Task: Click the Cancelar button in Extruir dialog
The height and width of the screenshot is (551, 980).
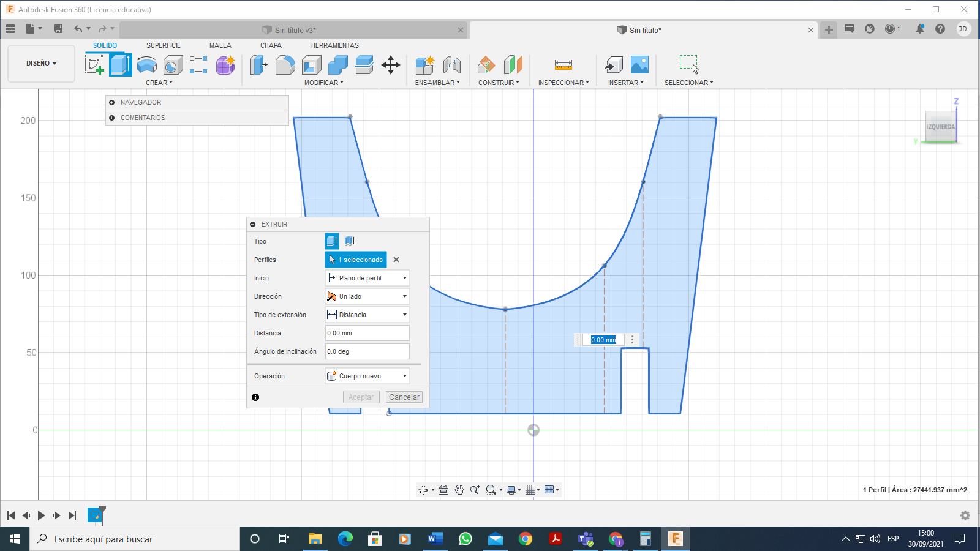Action: (404, 397)
